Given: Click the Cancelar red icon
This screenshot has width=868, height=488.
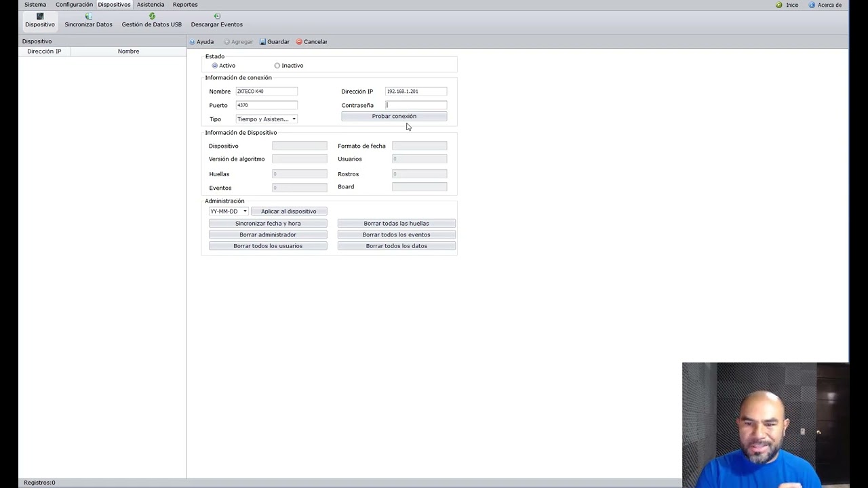Looking at the screenshot, I should 299,42.
